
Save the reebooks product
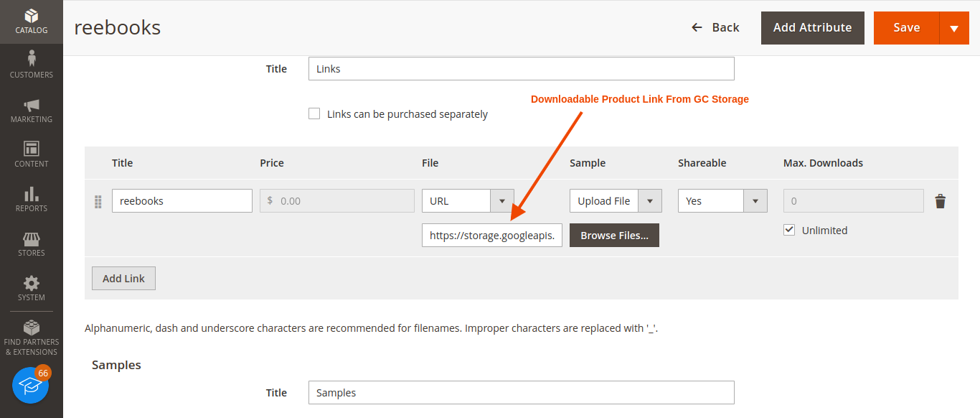tap(907, 27)
